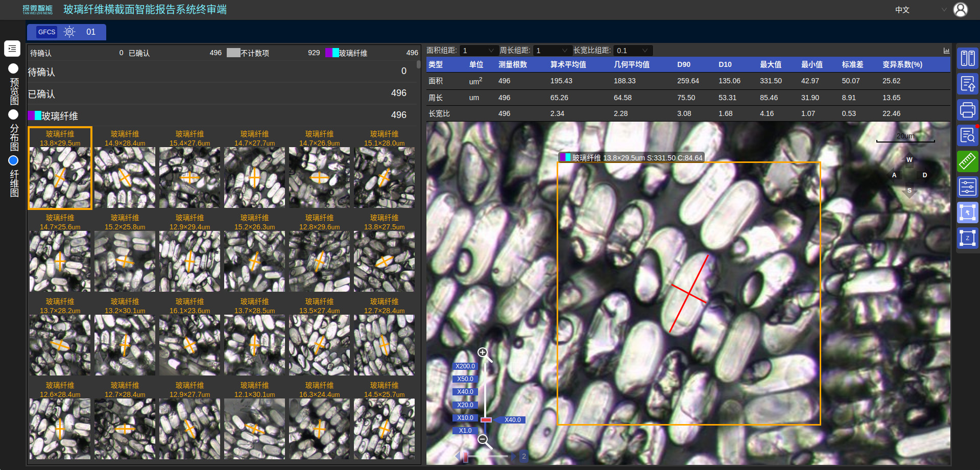Image resolution: width=980 pixels, height=470 pixels.
Task: Click the 长宽比 row label
Action: pos(439,113)
